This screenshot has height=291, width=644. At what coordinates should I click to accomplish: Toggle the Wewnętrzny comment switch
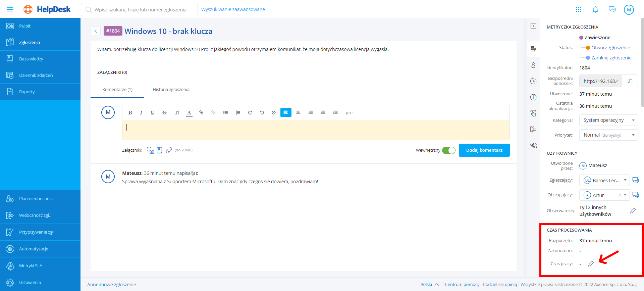pyautogui.click(x=448, y=150)
